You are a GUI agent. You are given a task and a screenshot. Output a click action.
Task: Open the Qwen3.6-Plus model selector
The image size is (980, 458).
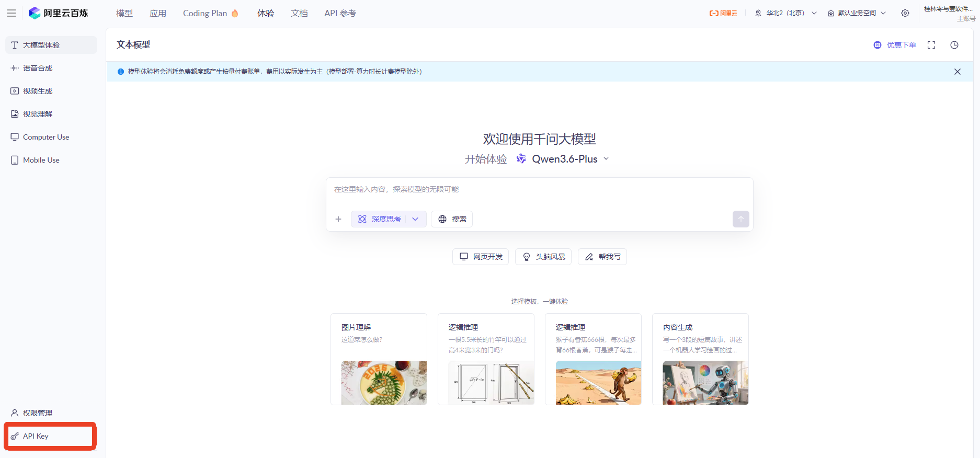coord(564,159)
